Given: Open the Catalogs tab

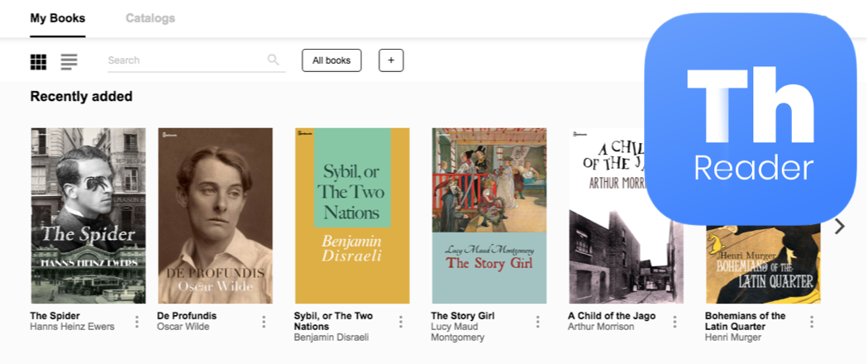Looking at the screenshot, I should click(x=150, y=18).
